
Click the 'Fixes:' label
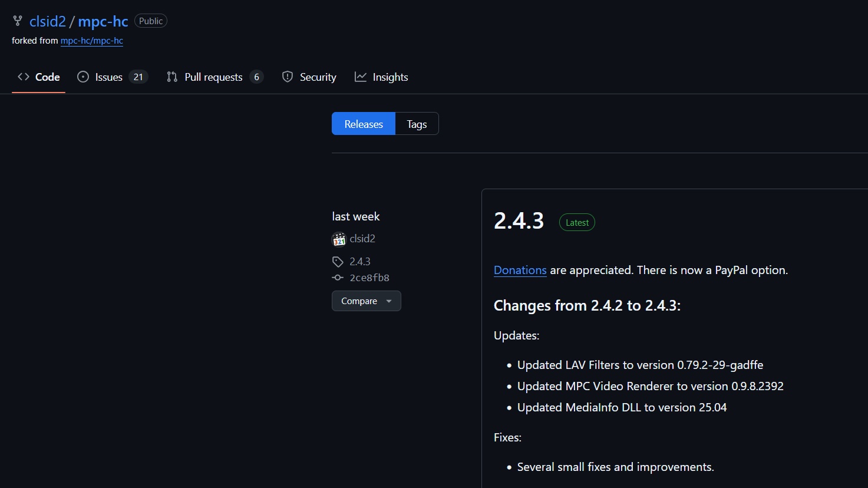click(508, 437)
